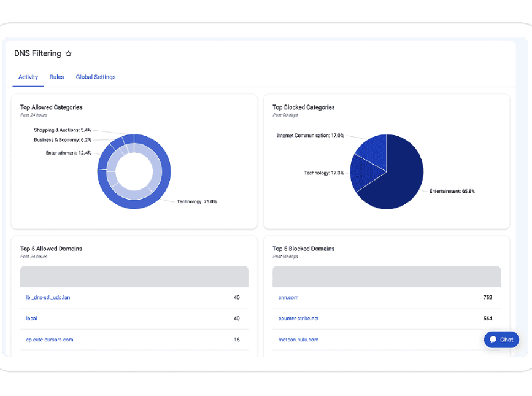This screenshot has height=396, width=532.
Task: Open the Chat widget
Action: [x=501, y=340]
